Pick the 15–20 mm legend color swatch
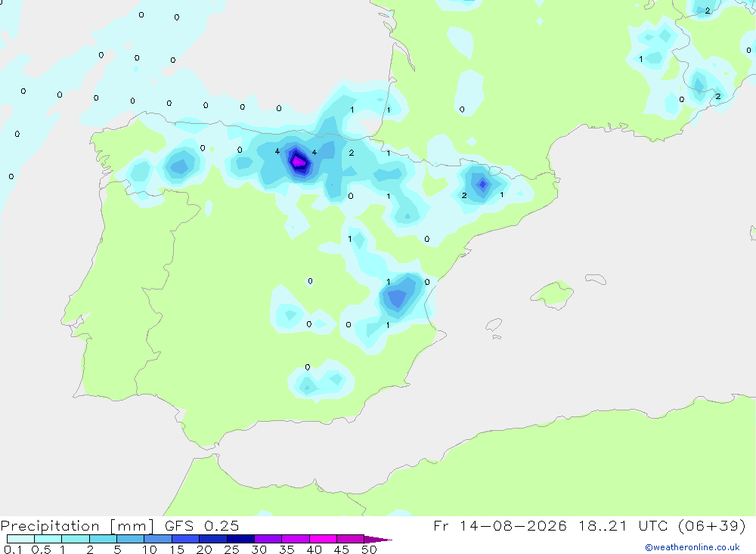Image resolution: width=756 pixels, height=554 pixels. (186, 539)
